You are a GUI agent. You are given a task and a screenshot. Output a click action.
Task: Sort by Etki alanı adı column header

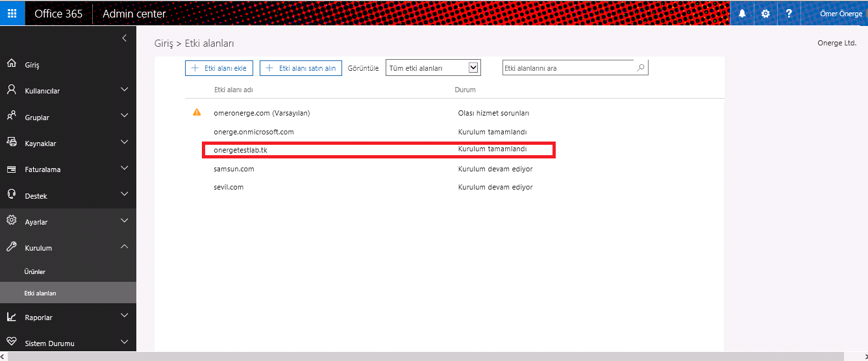click(234, 90)
